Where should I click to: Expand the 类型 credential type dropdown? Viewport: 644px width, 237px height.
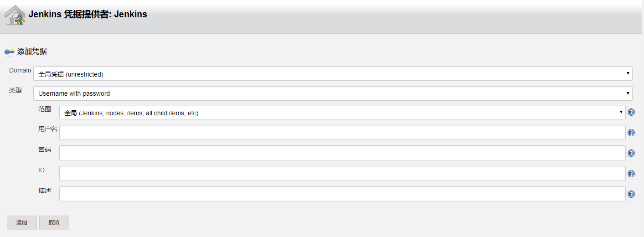click(333, 93)
